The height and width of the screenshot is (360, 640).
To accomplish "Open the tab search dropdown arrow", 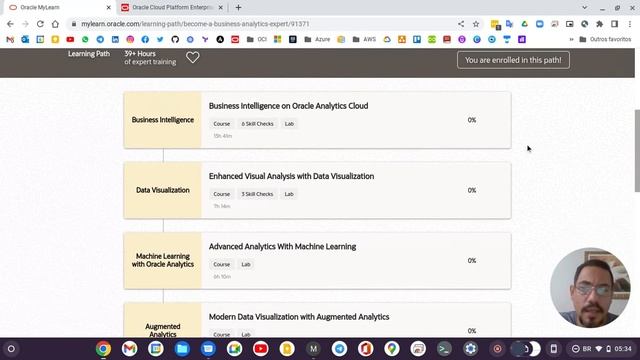I will 584,7.
